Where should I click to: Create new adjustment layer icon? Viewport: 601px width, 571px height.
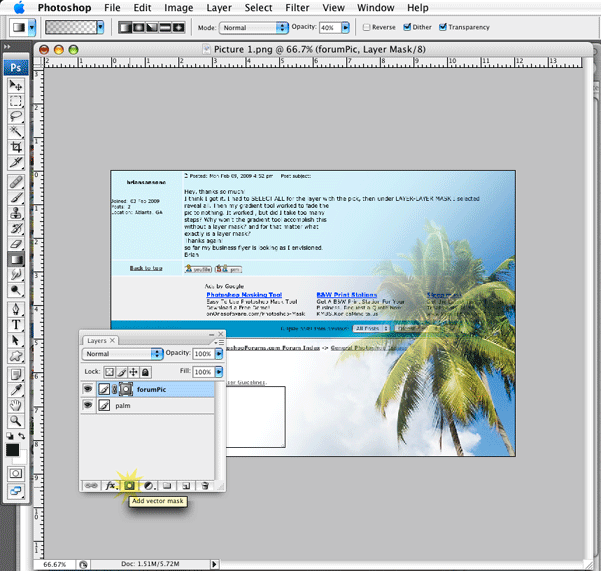point(148,485)
